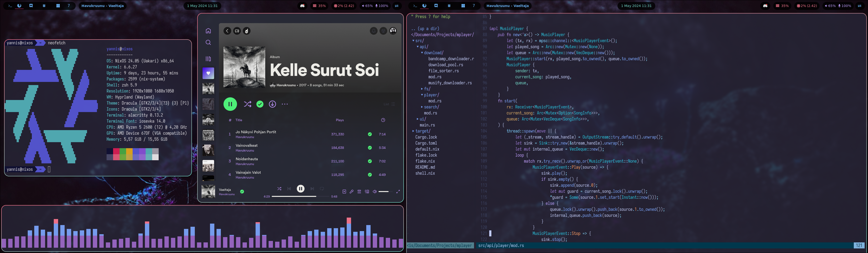
Task: Open the lyrics microphone icon
Action: (352, 192)
